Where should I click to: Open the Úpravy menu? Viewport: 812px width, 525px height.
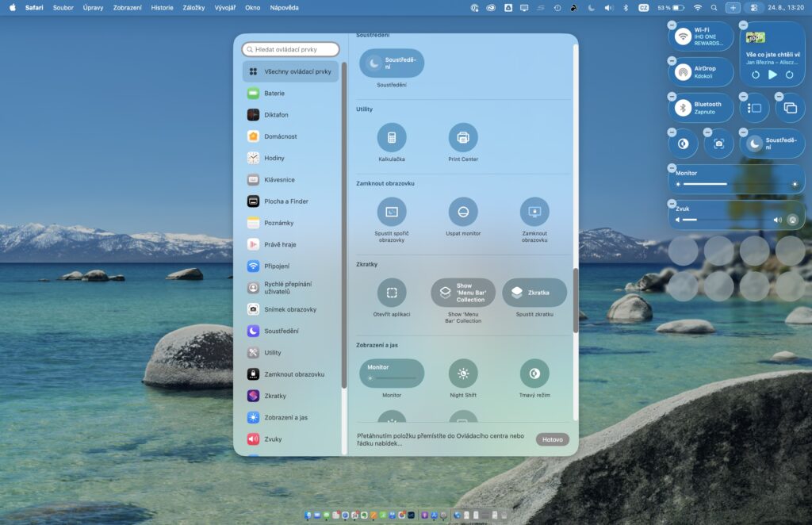click(94, 8)
